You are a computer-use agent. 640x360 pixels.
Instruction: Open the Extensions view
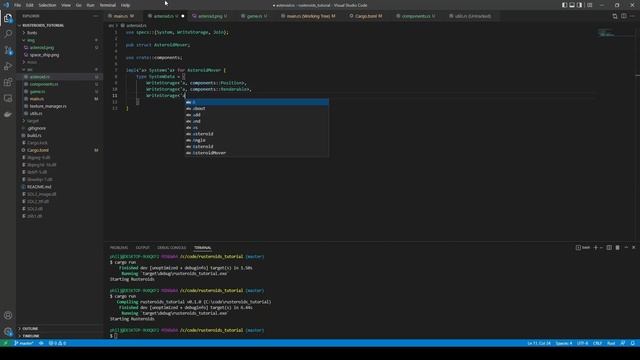(8, 82)
